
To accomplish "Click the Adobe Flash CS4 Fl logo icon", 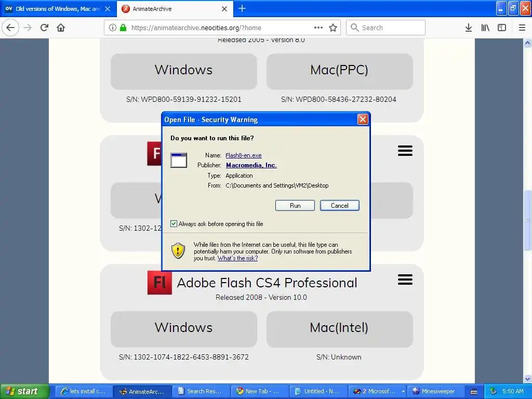I will 159,283.
